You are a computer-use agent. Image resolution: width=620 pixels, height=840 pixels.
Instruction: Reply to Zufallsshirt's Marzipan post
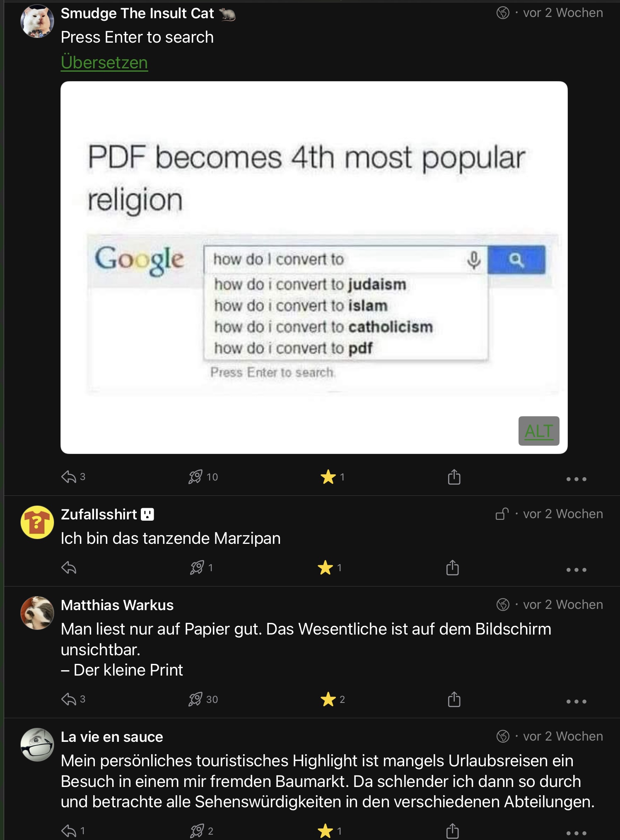(69, 568)
